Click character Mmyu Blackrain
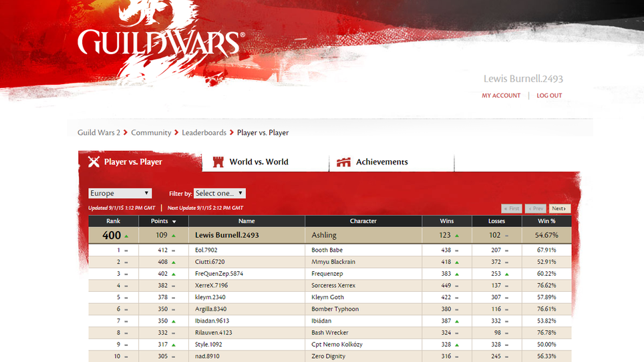Image resolution: width=644 pixels, height=362 pixels. 333,262
